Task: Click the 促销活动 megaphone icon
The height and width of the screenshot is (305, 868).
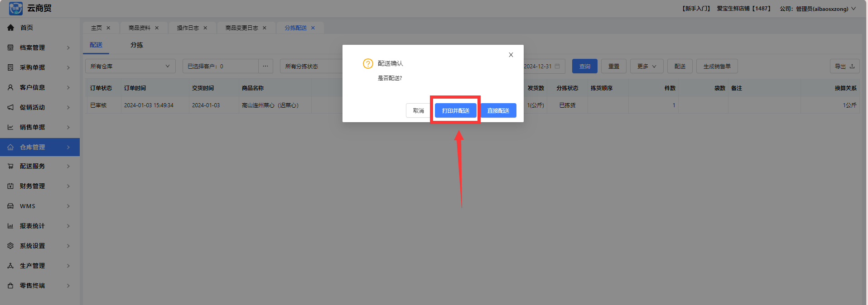Action: point(10,107)
